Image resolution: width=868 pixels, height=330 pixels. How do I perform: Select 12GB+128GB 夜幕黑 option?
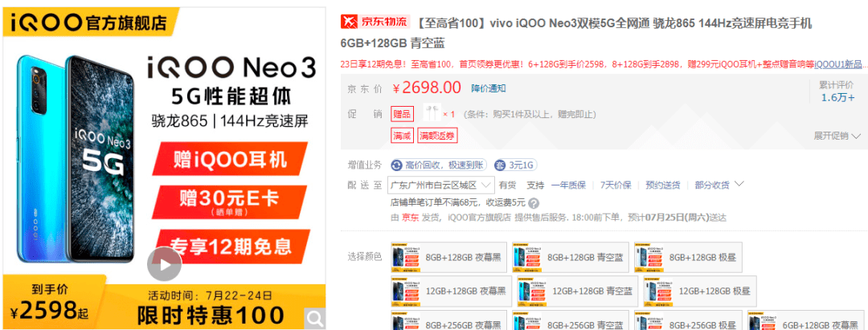coord(448,290)
